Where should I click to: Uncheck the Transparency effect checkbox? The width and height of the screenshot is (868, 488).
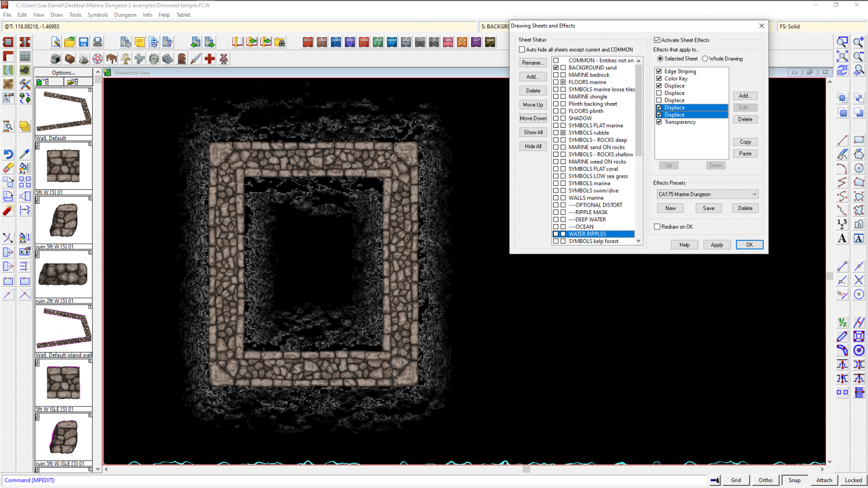coord(659,122)
